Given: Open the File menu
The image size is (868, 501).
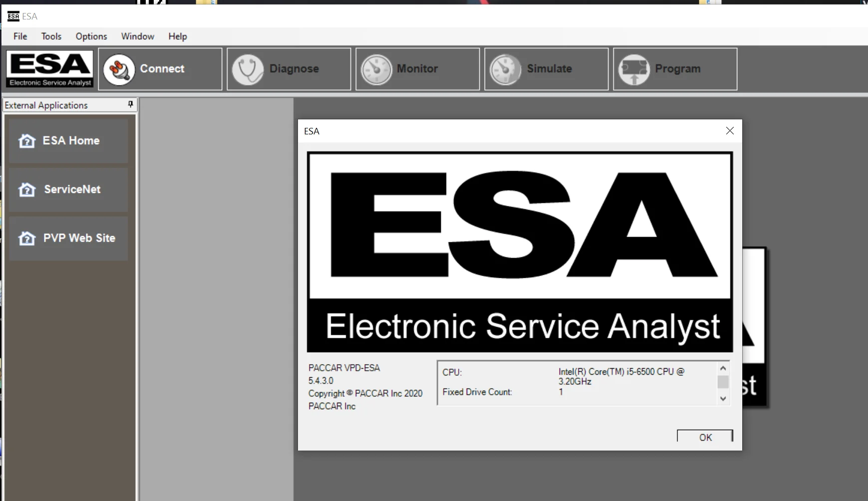Looking at the screenshot, I should pos(19,36).
